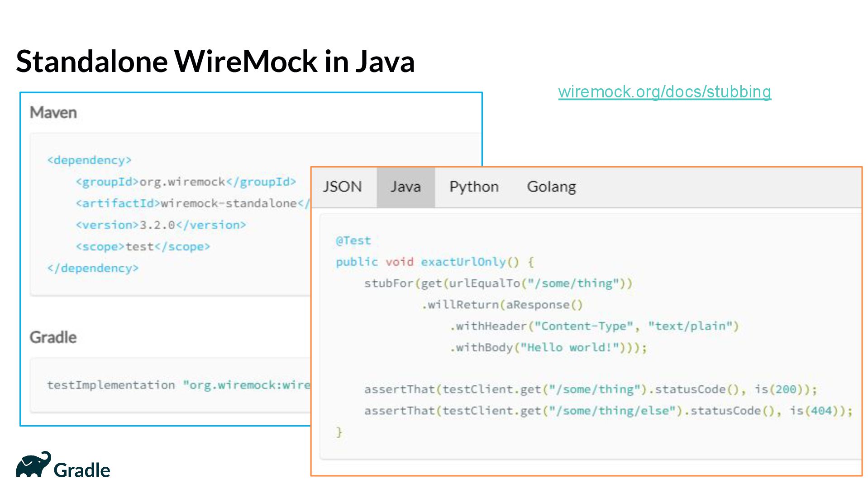
Task: Click the Maven heading
Action: point(53,112)
